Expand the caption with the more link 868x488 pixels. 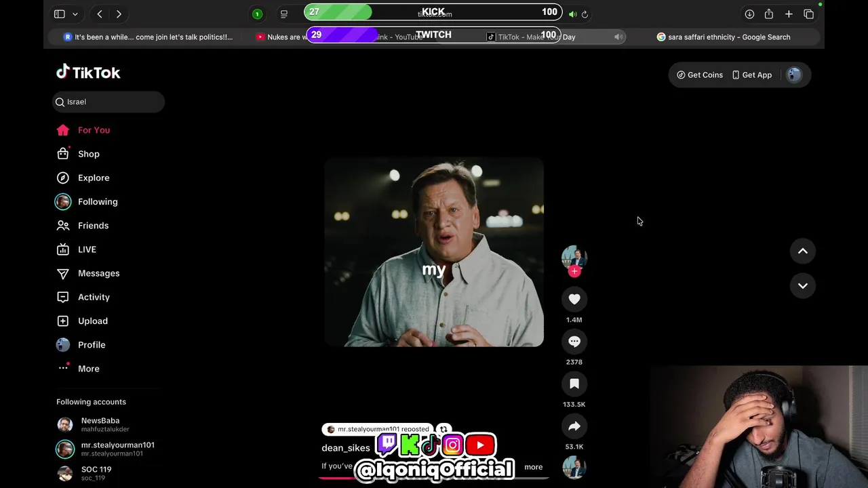point(533,467)
